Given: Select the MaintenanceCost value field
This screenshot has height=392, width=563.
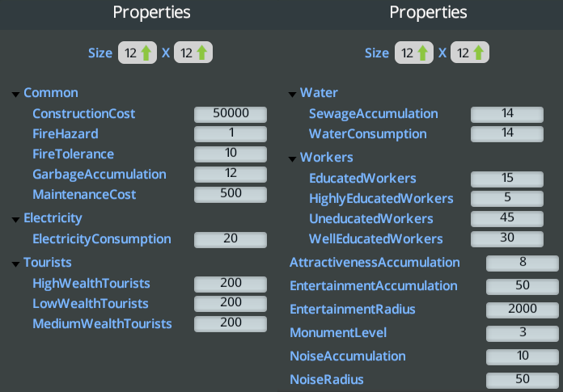Looking at the screenshot, I should pos(231,194).
